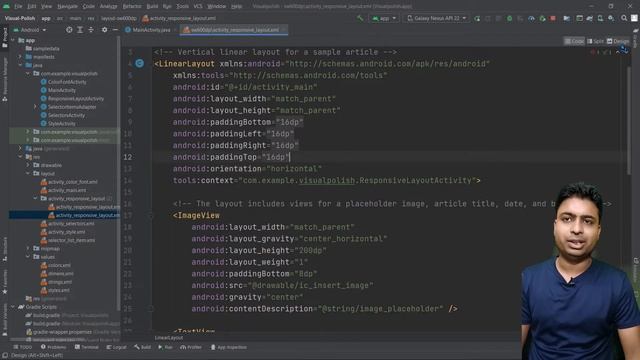Open the Favorites side panel
Image resolution: width=640 pixels, height=360 pixels.
[x=4, y=282]
